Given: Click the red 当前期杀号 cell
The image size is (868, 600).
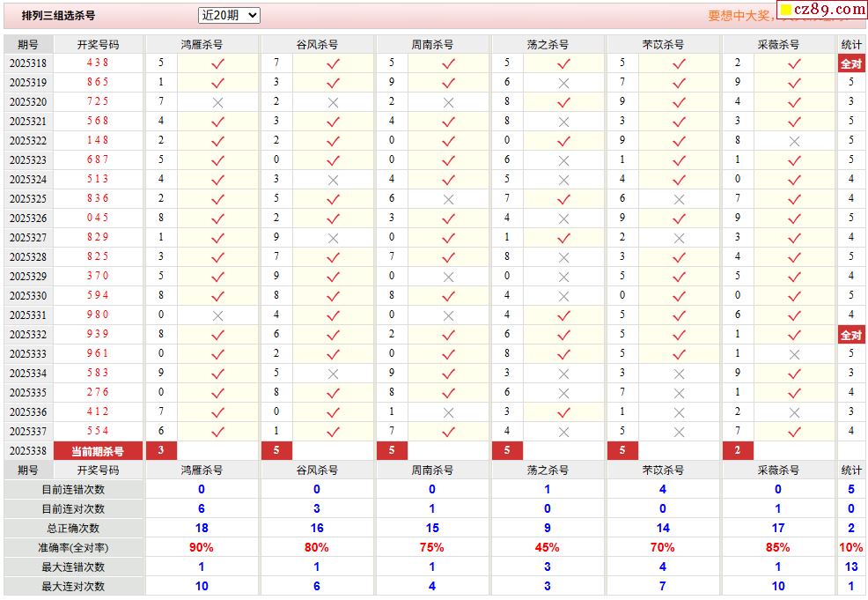Looking at the screenshot, I should point(98,451).
